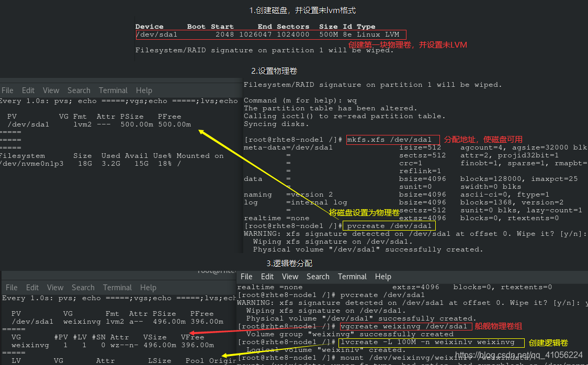Click 'weixinvg' in the /dev/sda1 PV row

pos(82,322)
